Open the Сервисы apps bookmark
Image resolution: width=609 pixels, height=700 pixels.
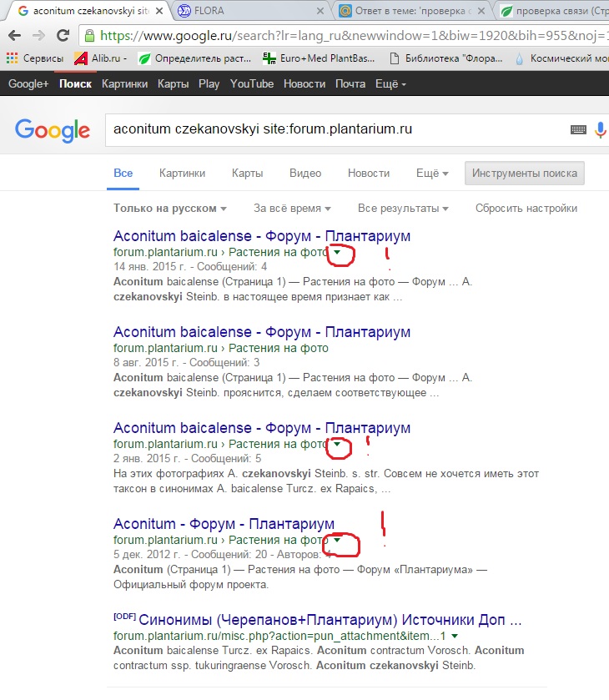34,58
